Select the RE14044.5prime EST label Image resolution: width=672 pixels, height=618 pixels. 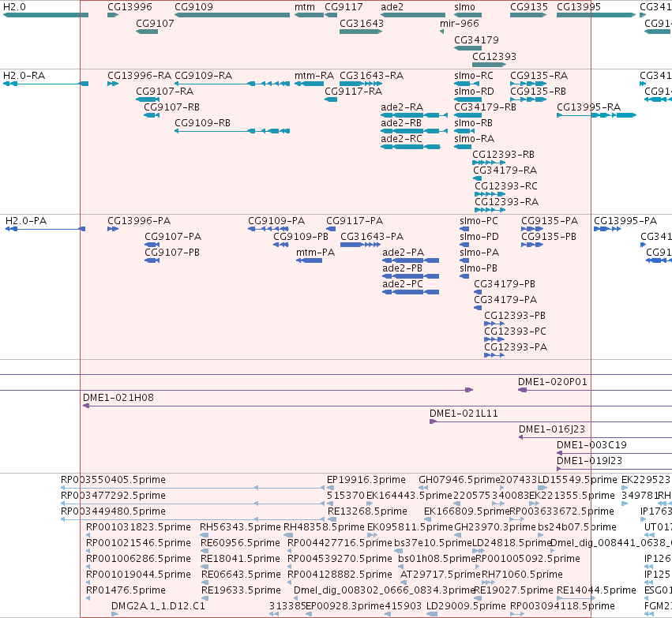(596, 590)
